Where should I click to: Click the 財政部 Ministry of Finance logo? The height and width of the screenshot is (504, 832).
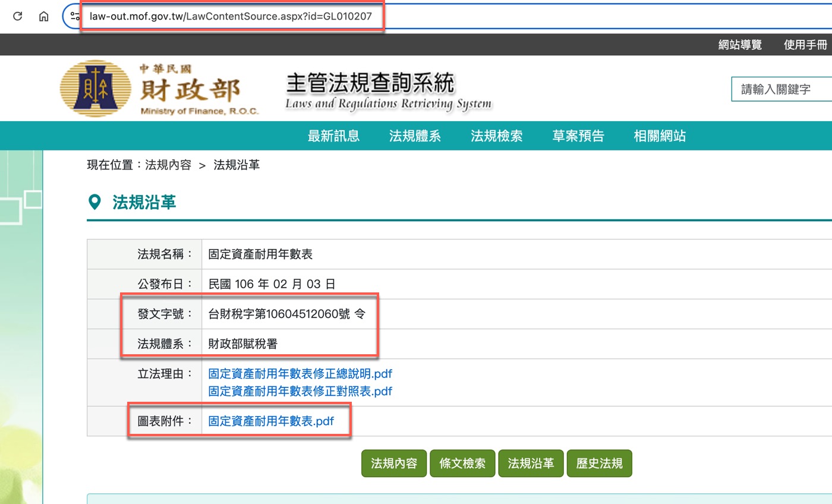point(159,89)
